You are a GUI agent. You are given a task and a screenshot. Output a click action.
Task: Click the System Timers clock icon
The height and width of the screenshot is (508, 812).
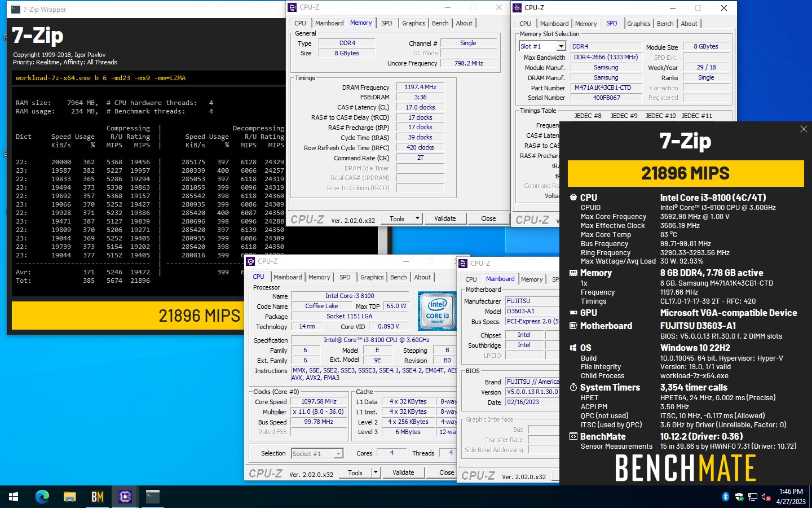[573, 387]
